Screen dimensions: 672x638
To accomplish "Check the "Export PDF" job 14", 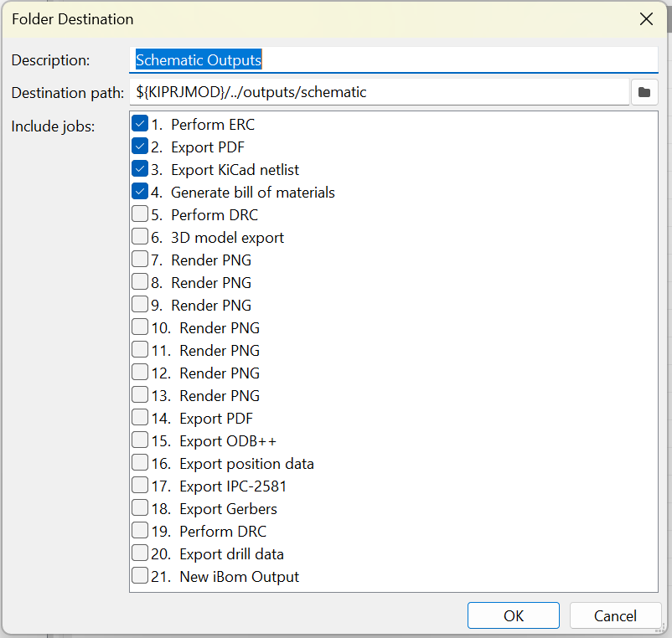I will click(x=139, y=418).
